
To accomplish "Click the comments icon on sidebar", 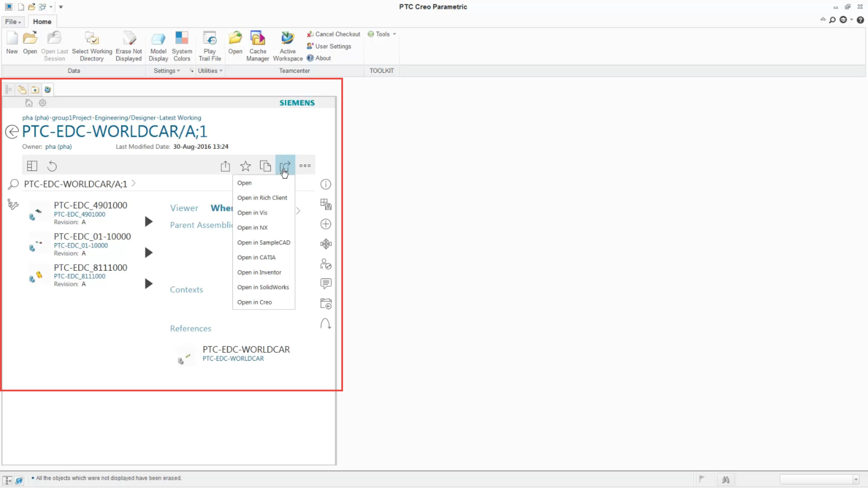I will (x=325, y=284).
